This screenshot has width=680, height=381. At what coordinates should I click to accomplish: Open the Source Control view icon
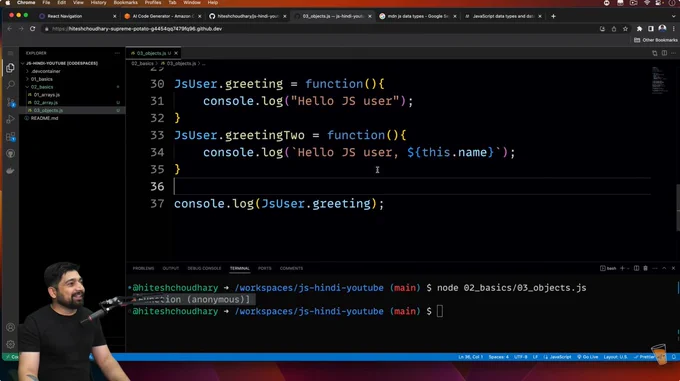10,102
